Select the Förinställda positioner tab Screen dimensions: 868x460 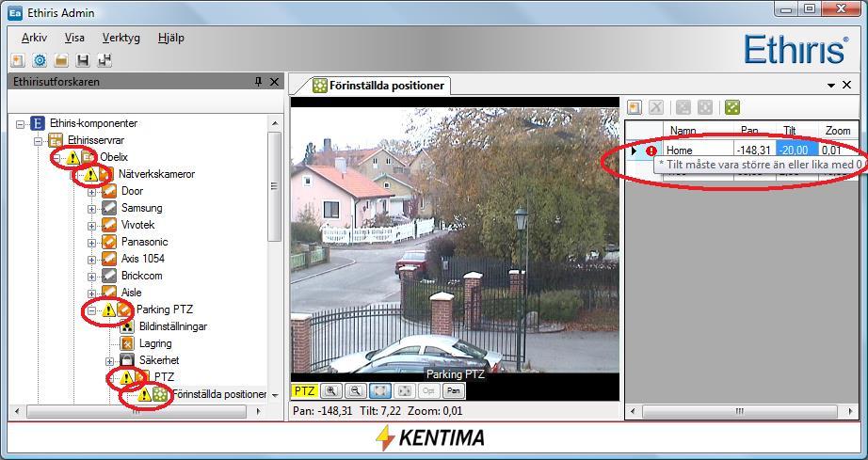click(x=378, y=86)
